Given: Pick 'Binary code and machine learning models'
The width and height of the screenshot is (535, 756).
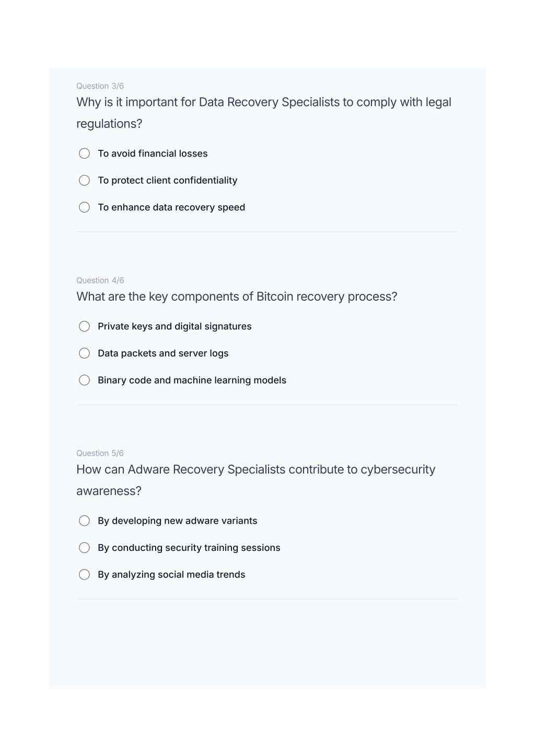Looking at the screenshot, I should click(84, 380).
